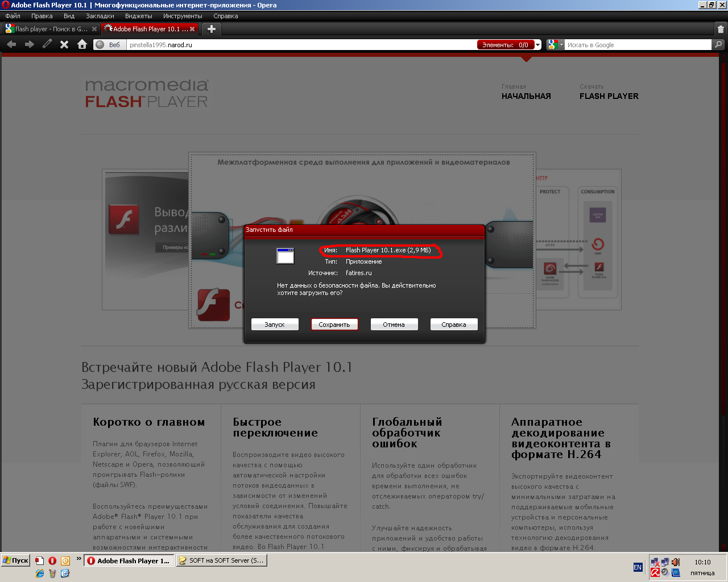Open the Инструменты menu
Viewport: 728px width, 582px height.
click(183, 16)
